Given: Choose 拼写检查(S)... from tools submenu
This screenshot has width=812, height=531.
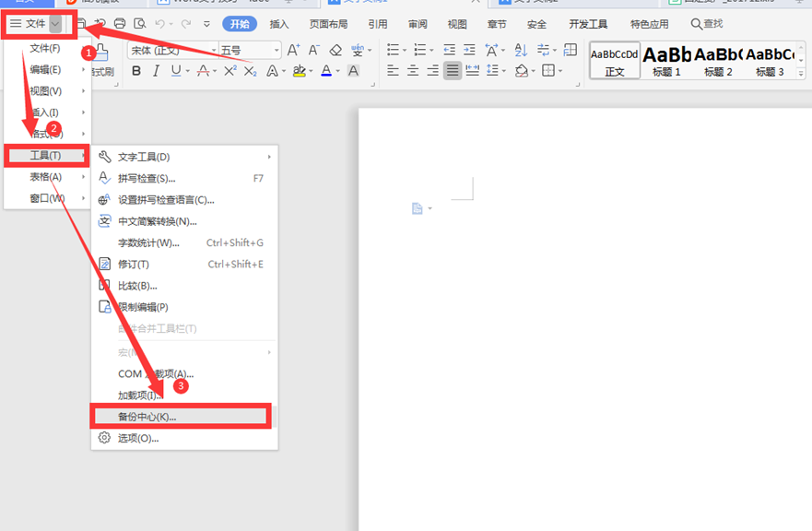Looking at the screenshot, I should [184, 178].
